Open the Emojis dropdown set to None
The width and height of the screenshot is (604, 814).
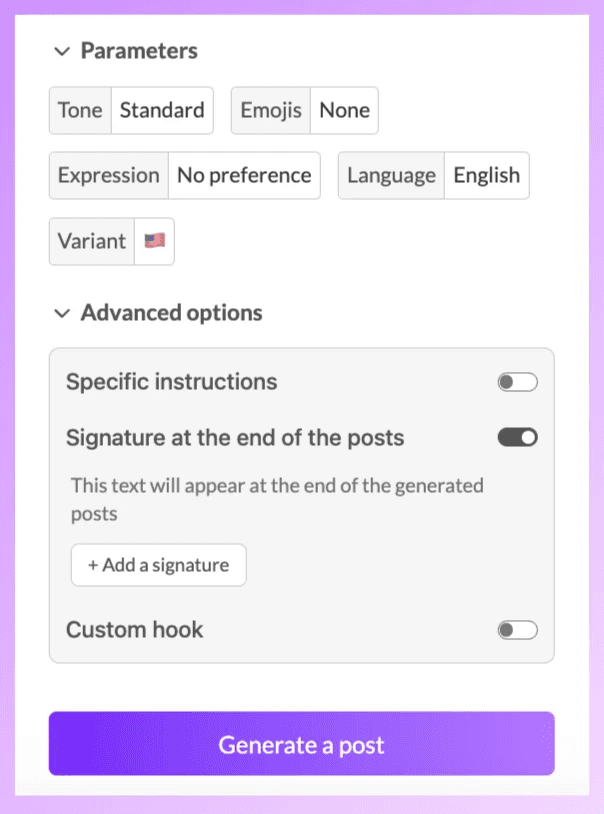pyautogui.click(x=344, y=111)
